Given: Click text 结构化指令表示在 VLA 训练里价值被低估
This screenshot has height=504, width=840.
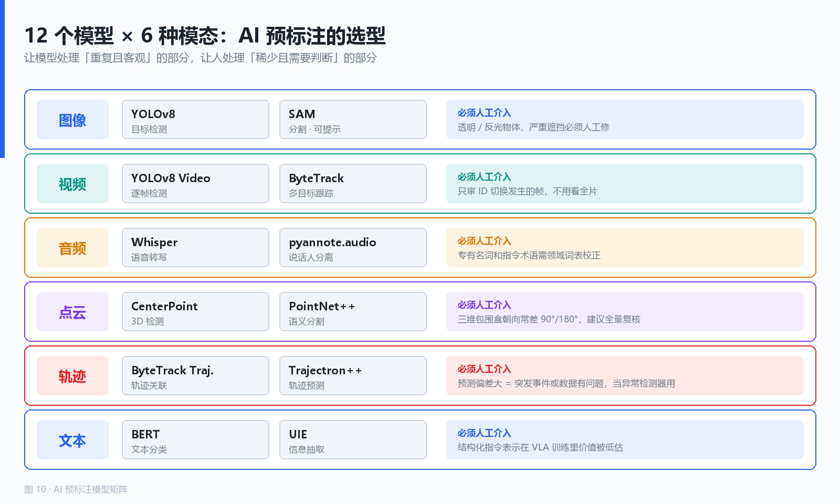Looking at the screenshot, I should click(x=540, y=447).
